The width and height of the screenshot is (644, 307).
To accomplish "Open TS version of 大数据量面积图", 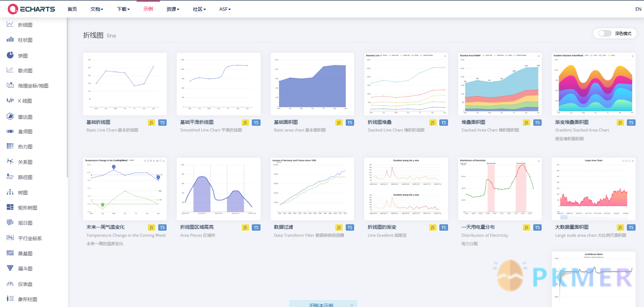I will (631, 228).
